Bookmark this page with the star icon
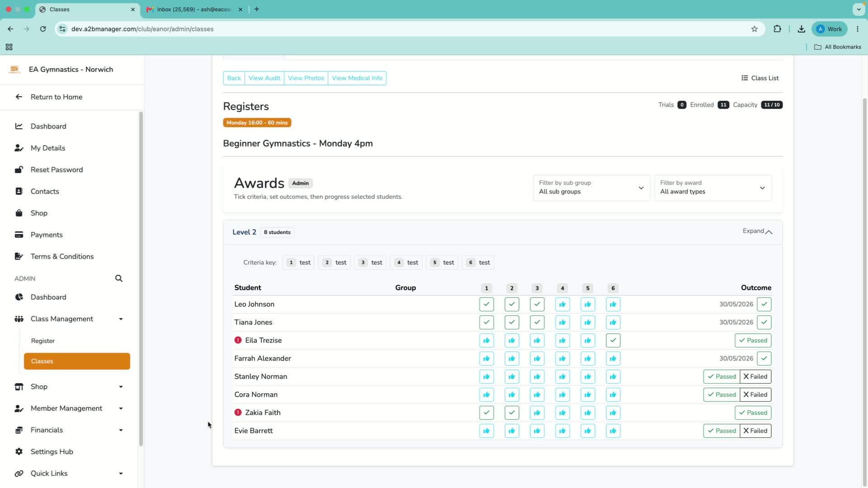 [x=755, y=29]
